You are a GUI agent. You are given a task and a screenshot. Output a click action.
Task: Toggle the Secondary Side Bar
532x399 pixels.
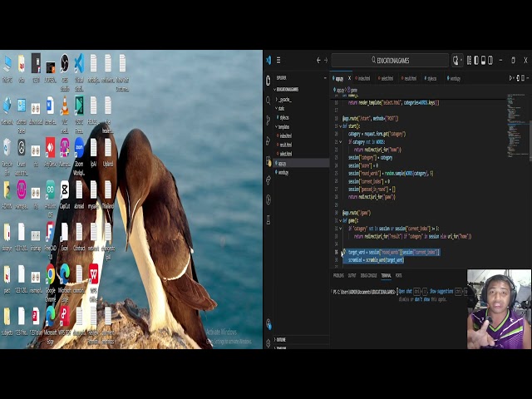[490, 61]
